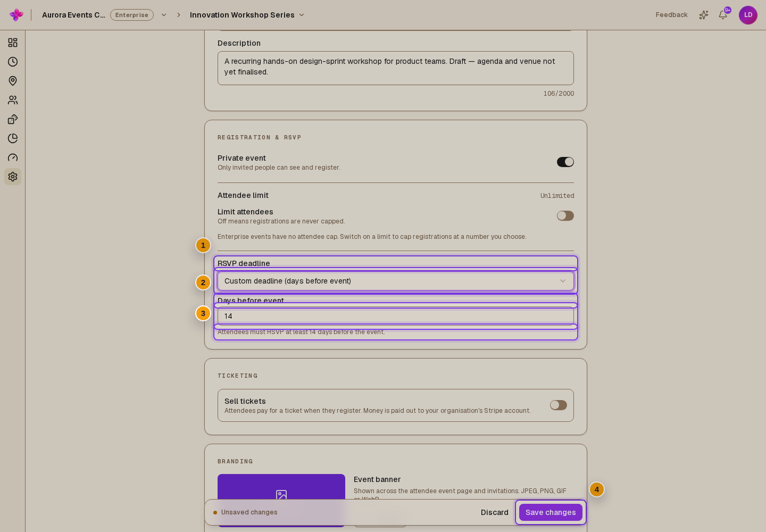766x532 pixels.
Task: Enable the Sell tickets switch
Action: pyautogui.click(x=559, y=405)
